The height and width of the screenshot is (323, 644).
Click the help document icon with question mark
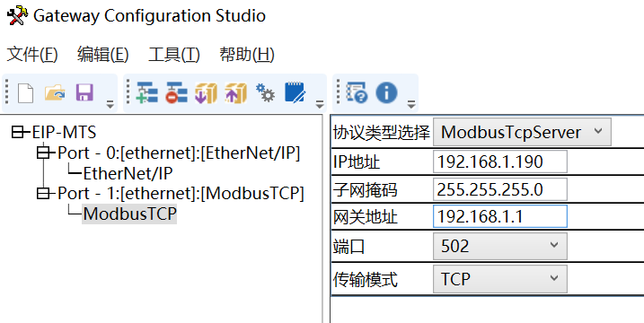click(357, 92)
